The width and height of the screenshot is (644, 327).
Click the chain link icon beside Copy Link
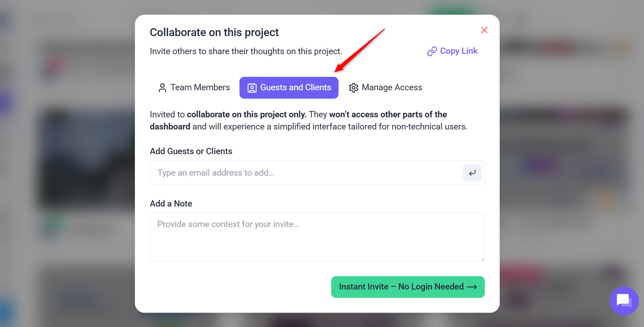tap(432, 51)
